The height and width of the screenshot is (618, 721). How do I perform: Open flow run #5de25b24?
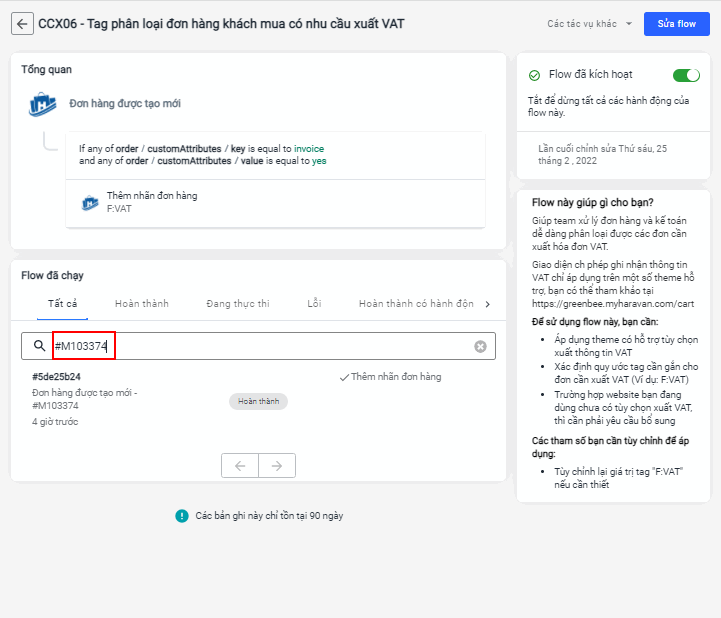coord(57,377)
